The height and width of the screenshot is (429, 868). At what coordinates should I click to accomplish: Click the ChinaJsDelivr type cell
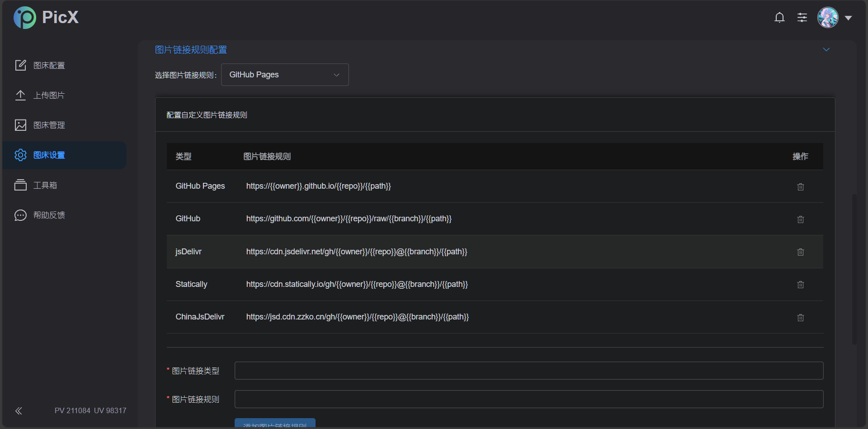(200, 317)
